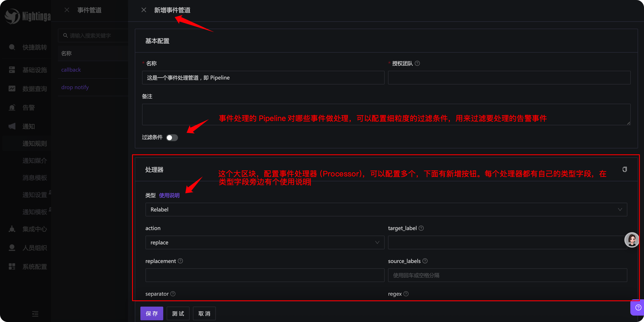Screen dimensions: 644x322
Task: Select the 通知 megaphone icon
Action: click(x=12, y=126)
